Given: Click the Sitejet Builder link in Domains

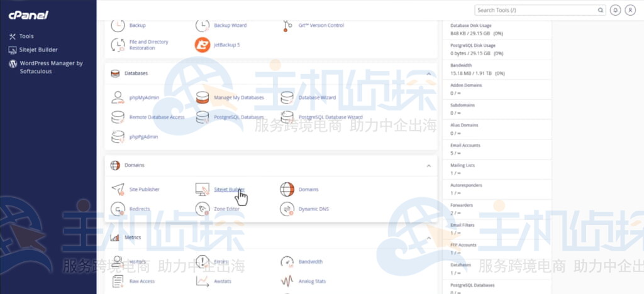Looking at the screenshot, I should 229,190.
